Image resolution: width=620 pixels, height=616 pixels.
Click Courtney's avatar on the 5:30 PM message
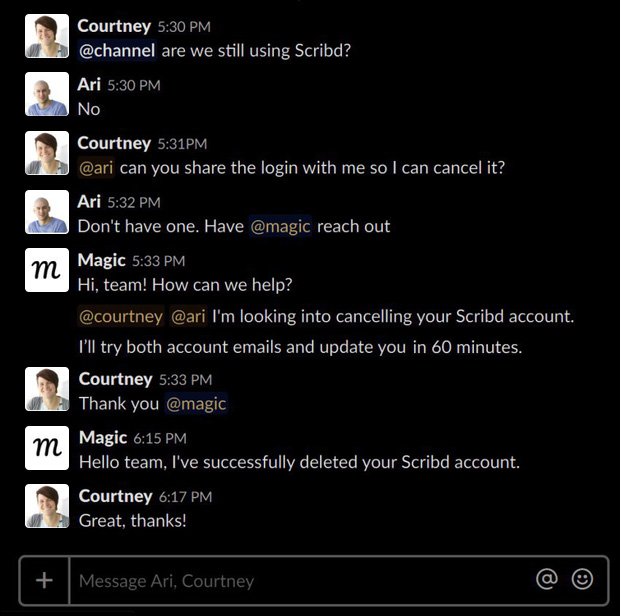(x=47, y=36)
